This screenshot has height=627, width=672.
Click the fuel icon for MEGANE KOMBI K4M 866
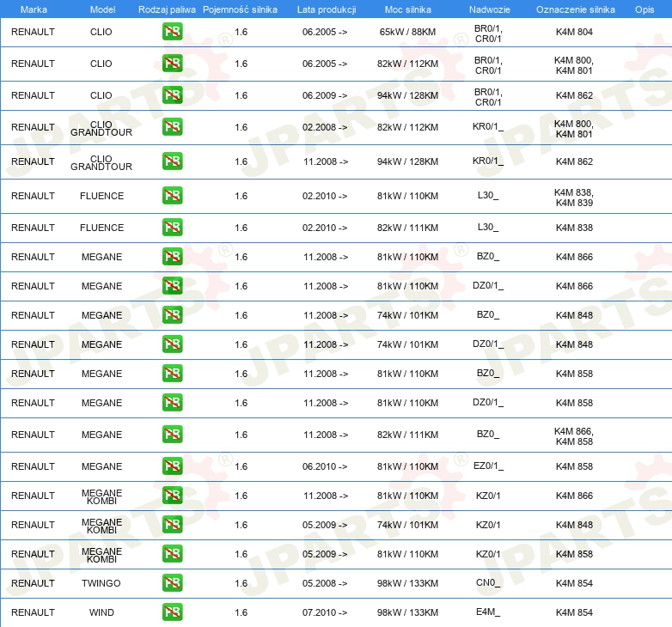(172, 496)
